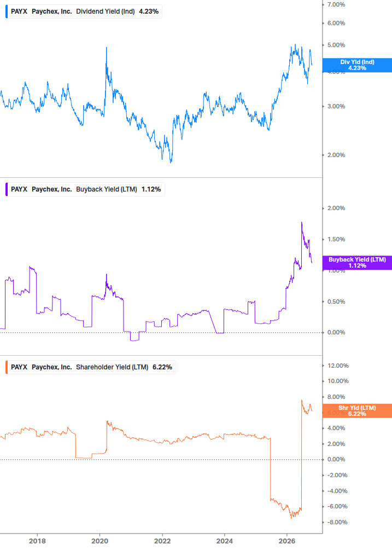Click the 8.00% tick on shareholder yield axis
392x550 pixels.
[x=336, y=397]
